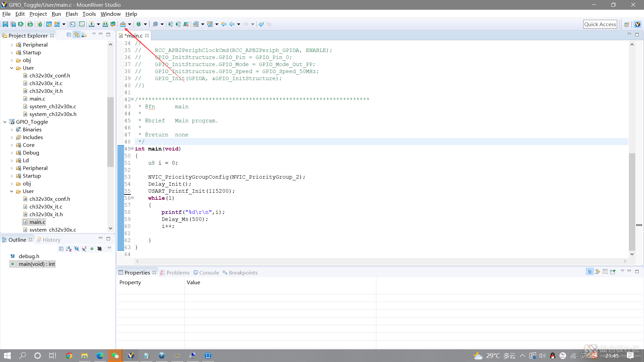Expand the Debug folder
This screenshot has width=644, height=362.
(12, 153)
